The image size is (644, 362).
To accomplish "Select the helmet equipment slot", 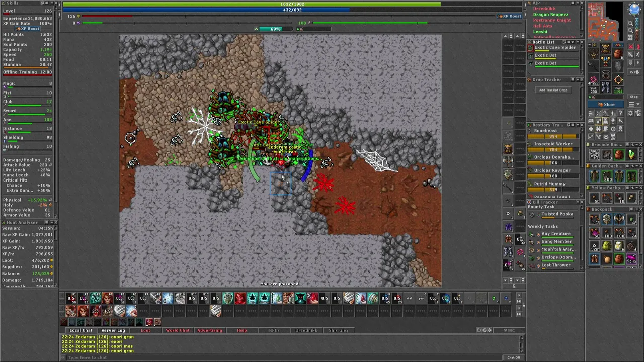I will (606, 48).
